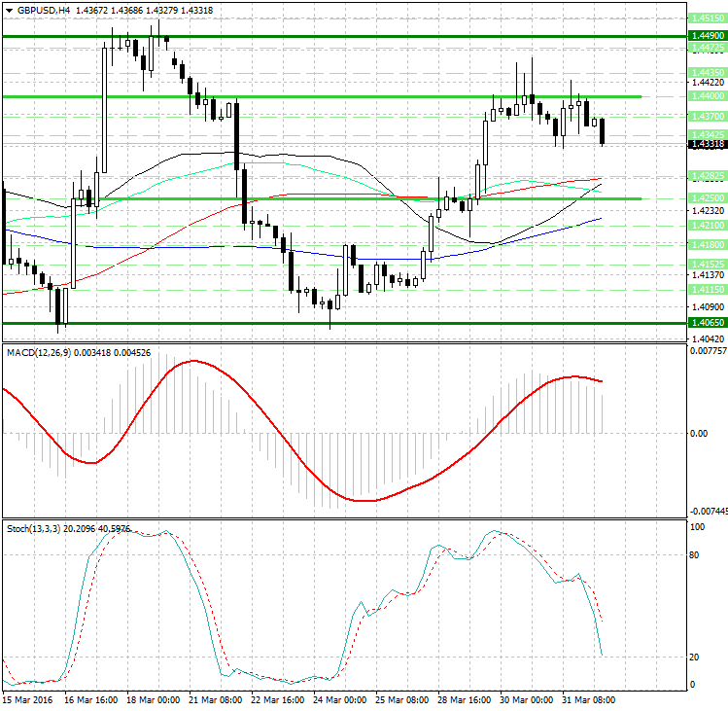This screenshot has height=711, width=728.
Task: Select the 1.45150 price label at top
Action: click(706, 18)
